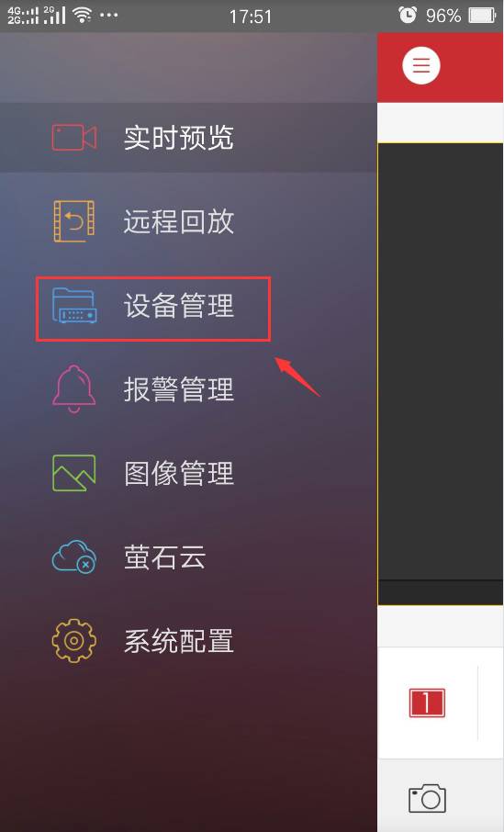Select the dark video preview window
504x832 pixels.
coord(441,361)
